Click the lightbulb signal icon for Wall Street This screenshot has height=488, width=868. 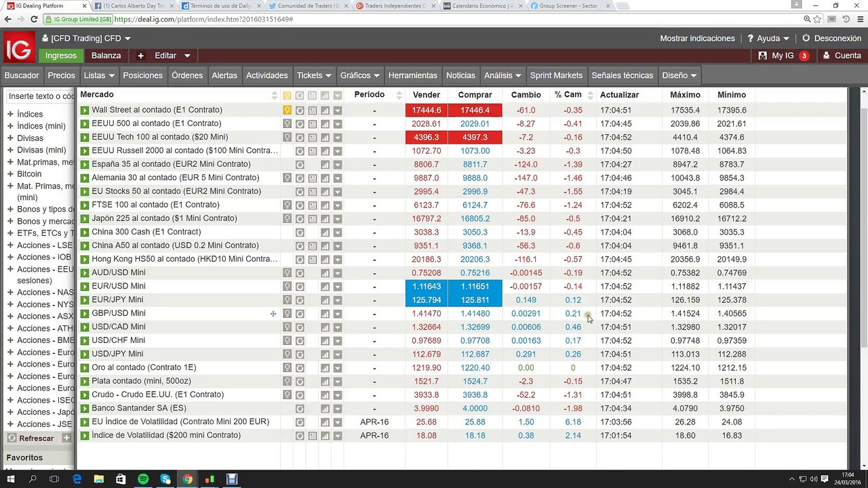287,110
